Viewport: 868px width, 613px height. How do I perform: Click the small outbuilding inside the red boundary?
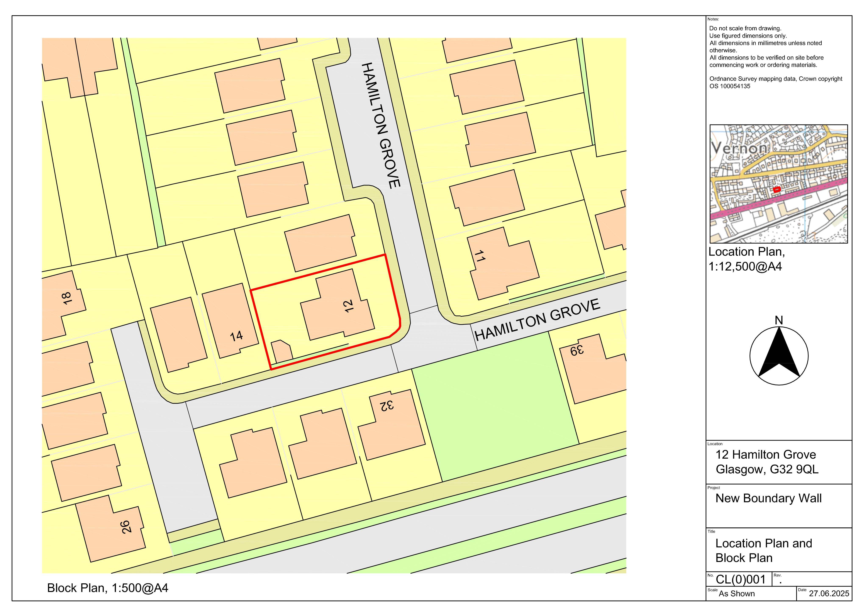pos(282,351)
